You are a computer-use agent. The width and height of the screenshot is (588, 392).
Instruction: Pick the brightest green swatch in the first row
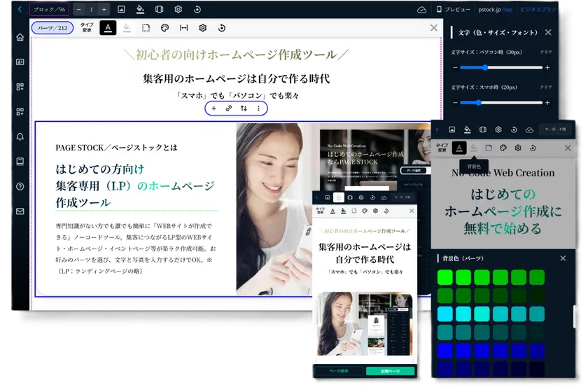(444, 277)
